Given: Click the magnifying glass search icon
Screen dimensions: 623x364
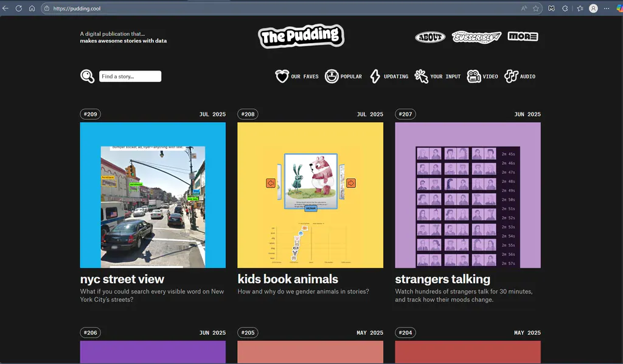Looking at the screenshot, I should pyautogui.click(x=88, y=76).
